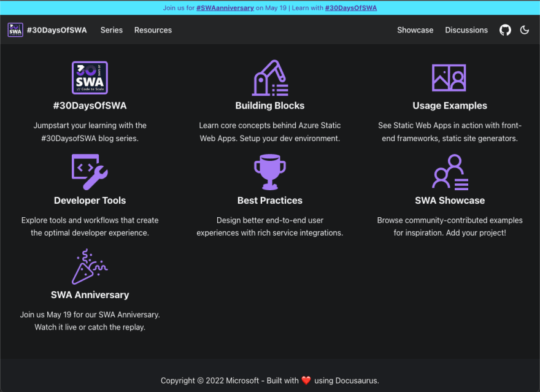Click the Building Blocks heading
This screenshot has width=540, height=392.
point(270,106)
